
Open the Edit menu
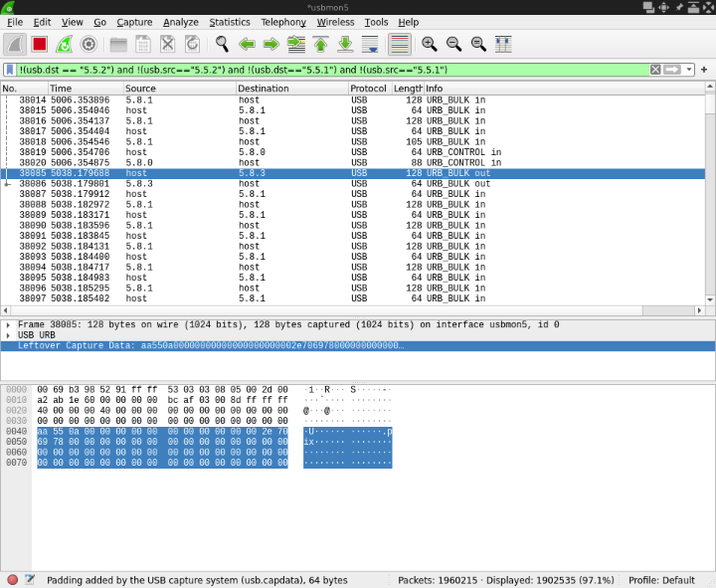click(42, 23)
